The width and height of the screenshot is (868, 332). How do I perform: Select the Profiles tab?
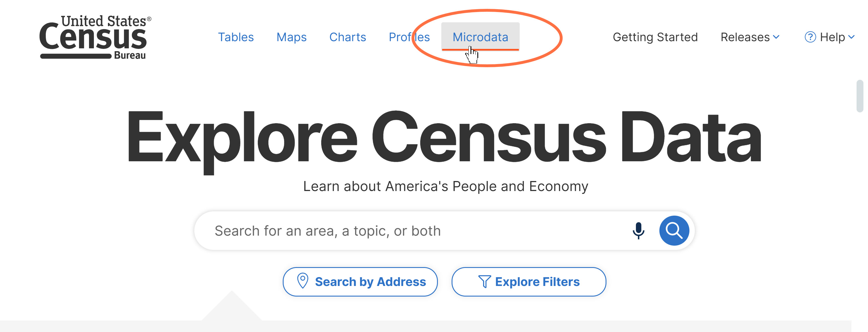pos(409,37)
